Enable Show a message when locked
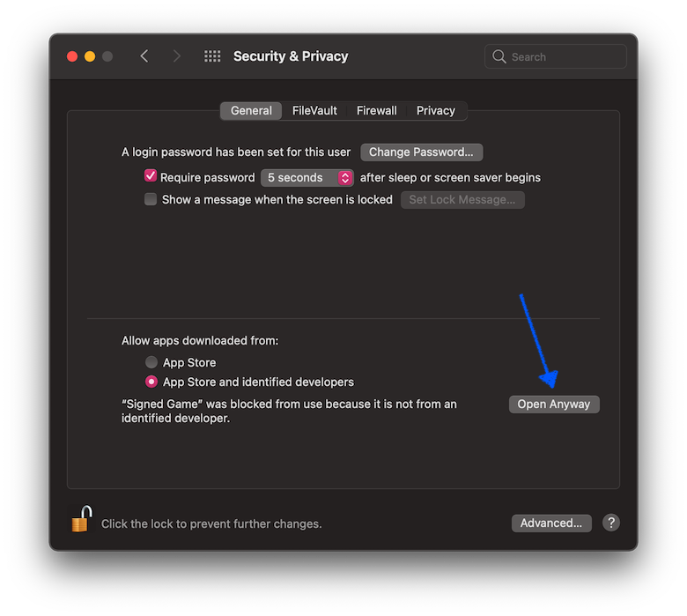This screenshot has height=616, width=687. pos(151,199)
